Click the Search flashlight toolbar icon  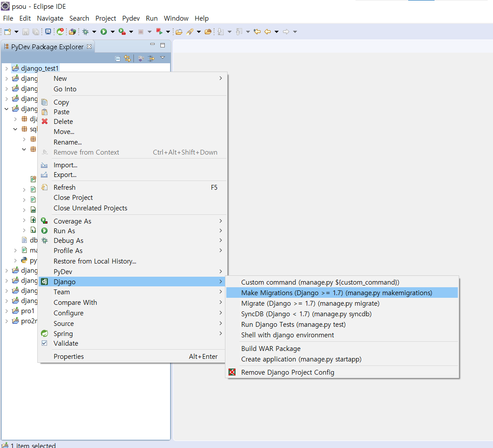tap(189, 32)
